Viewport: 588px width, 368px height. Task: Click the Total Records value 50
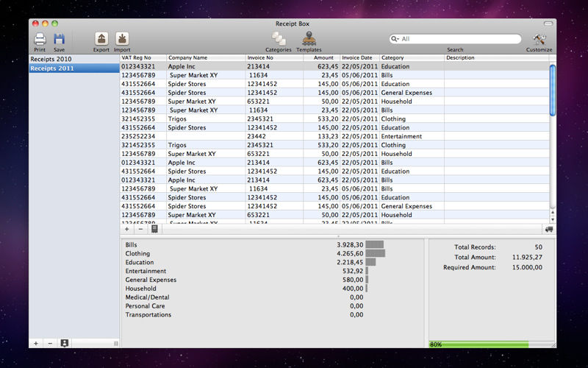(x=539, y=247)
